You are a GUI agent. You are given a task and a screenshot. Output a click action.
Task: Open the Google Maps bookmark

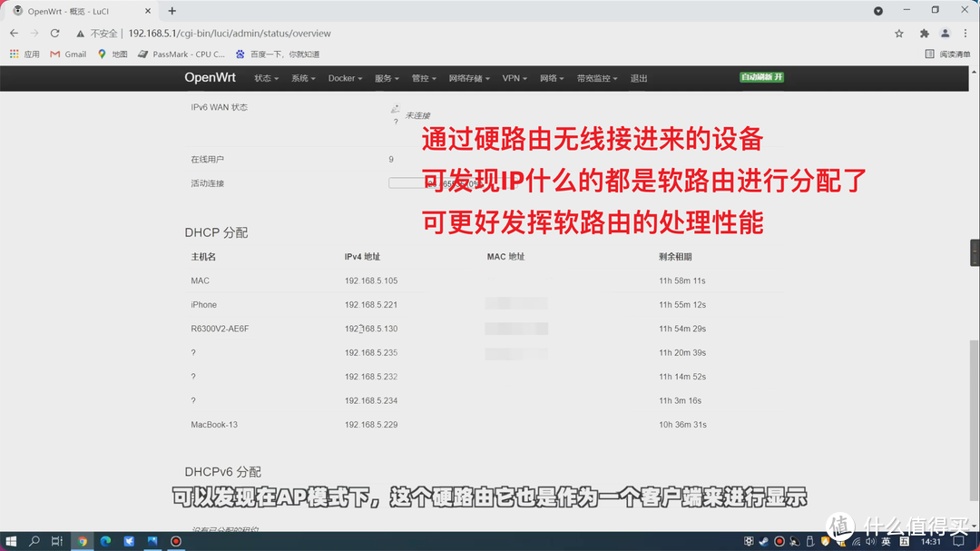click(x=113, y=54)
